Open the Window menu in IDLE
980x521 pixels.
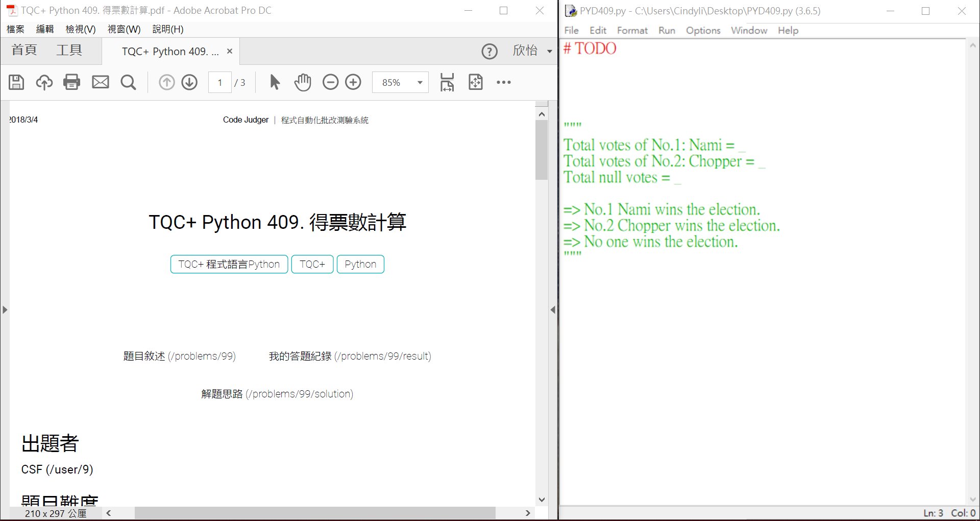749,30
